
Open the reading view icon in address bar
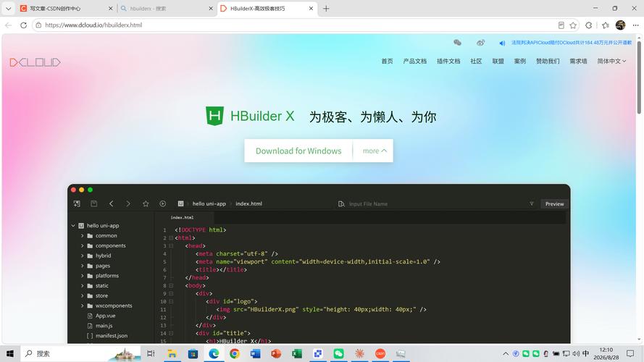point(561,25)
